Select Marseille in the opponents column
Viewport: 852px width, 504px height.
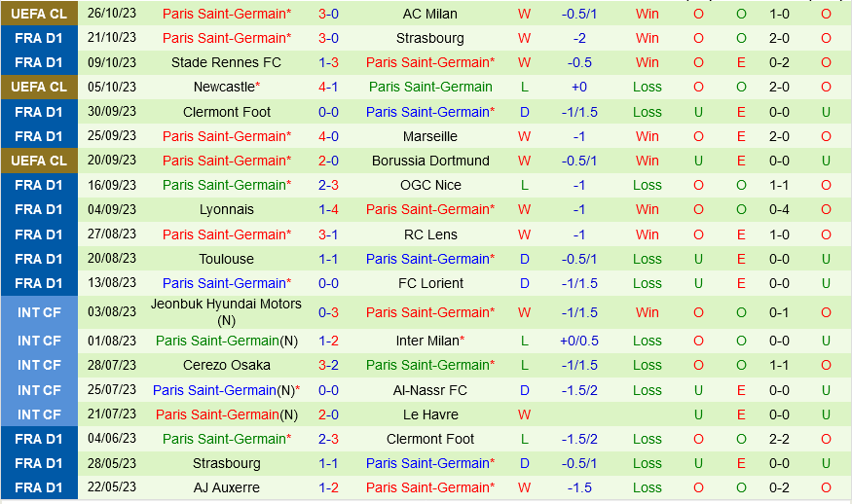429,136
